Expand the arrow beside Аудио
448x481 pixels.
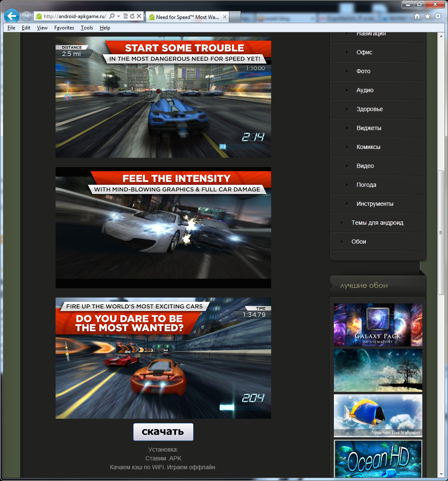point(347,90)
